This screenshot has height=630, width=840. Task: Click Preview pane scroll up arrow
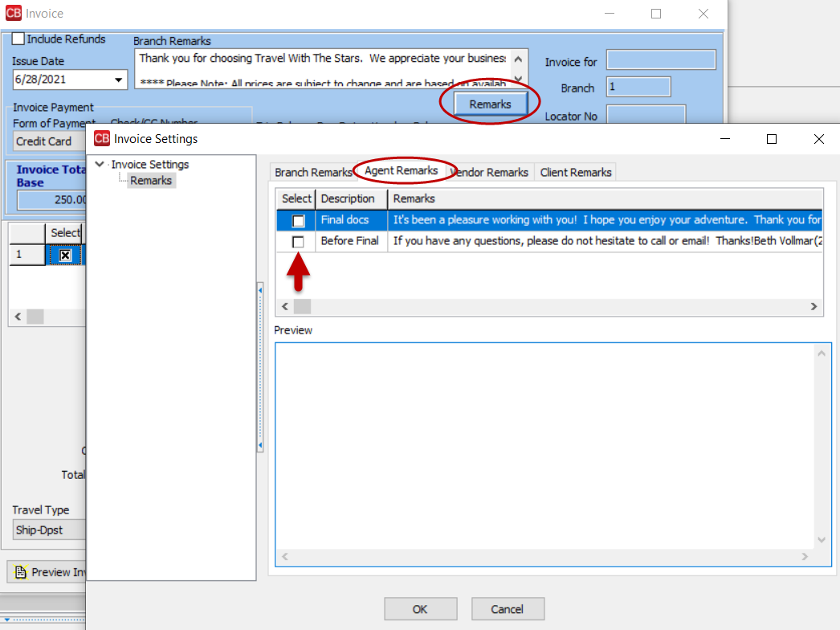(822, 354)
